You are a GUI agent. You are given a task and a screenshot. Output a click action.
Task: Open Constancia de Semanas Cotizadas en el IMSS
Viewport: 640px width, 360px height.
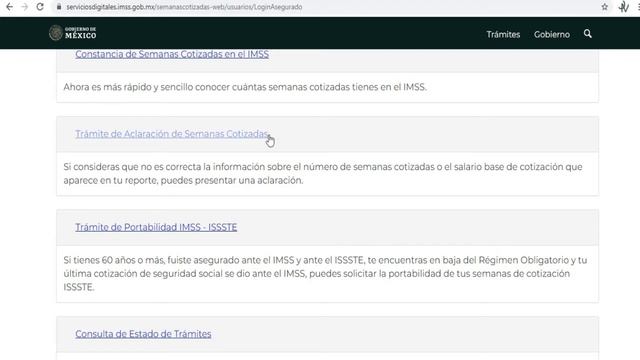(x=172, y=54)
